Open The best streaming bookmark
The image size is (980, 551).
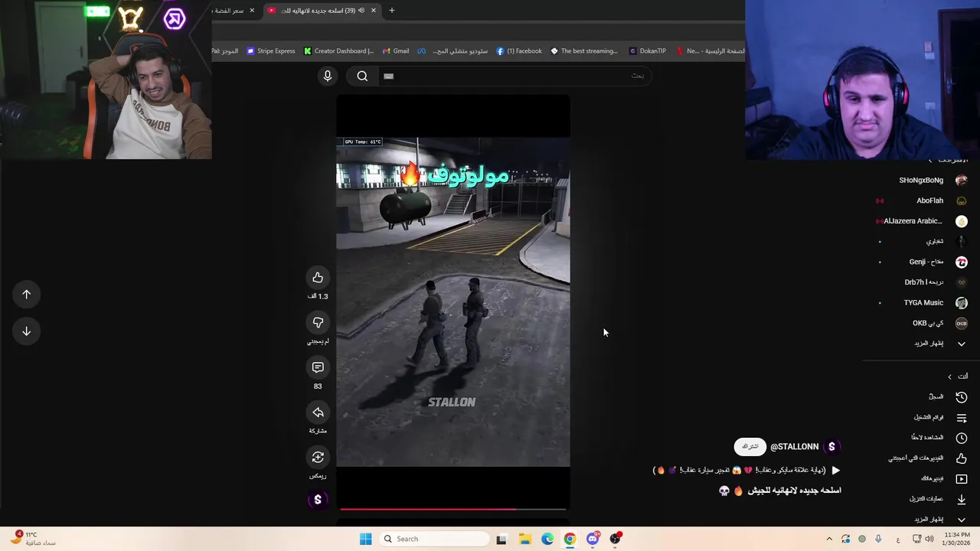584,51
